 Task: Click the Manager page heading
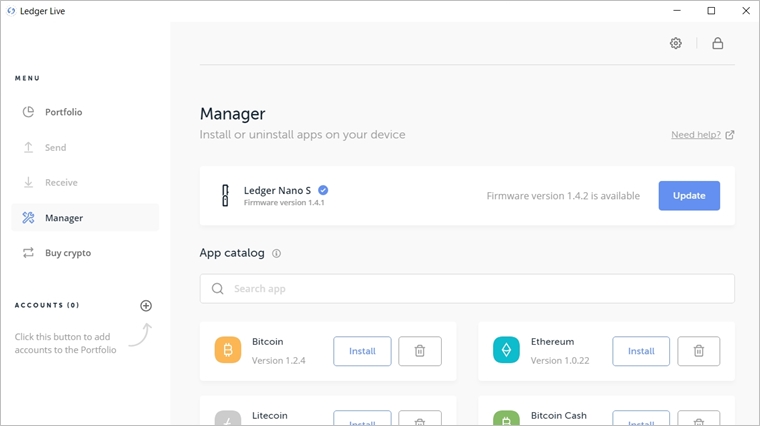[233, 113]
